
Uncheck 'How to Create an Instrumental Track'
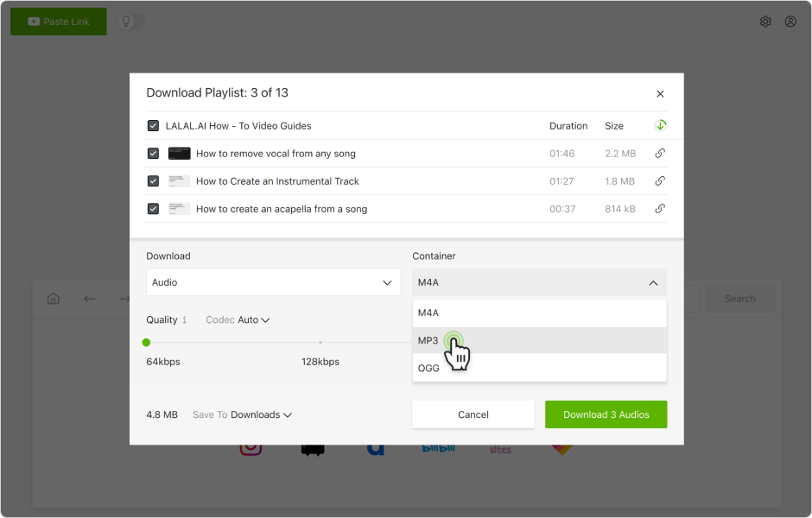click(x=153, y=181)
